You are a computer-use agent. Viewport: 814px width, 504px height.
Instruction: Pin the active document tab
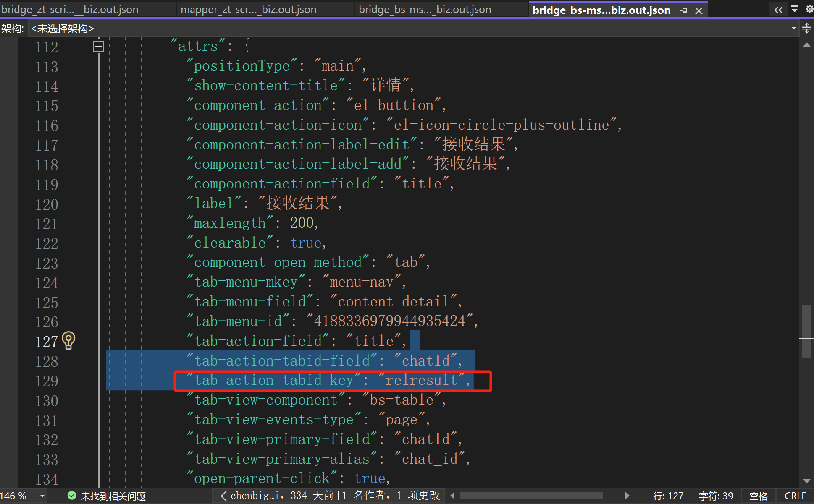[x=683, y=10]
